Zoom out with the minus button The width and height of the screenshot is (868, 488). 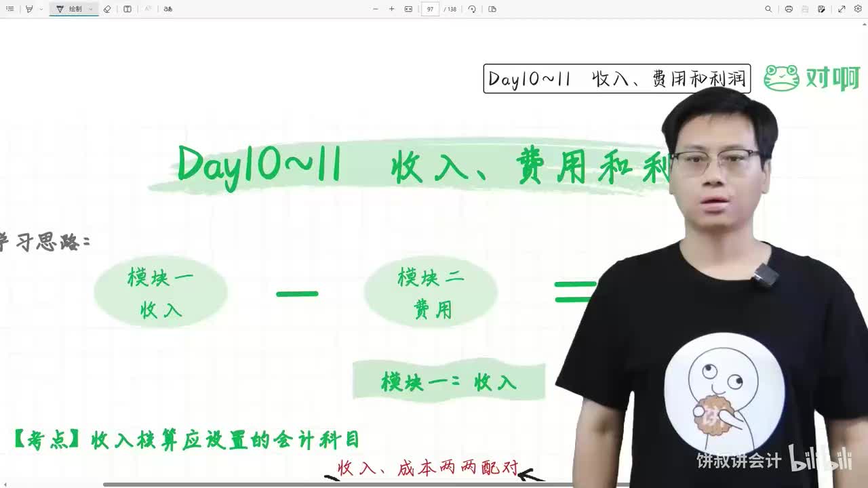pos(376,9)
